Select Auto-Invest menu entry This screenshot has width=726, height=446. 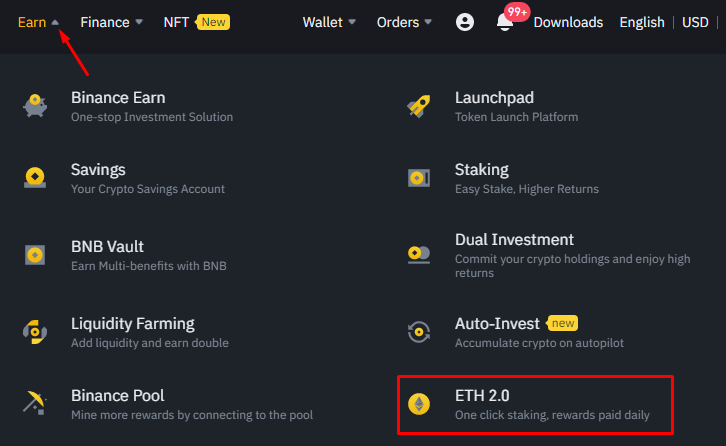497,324
